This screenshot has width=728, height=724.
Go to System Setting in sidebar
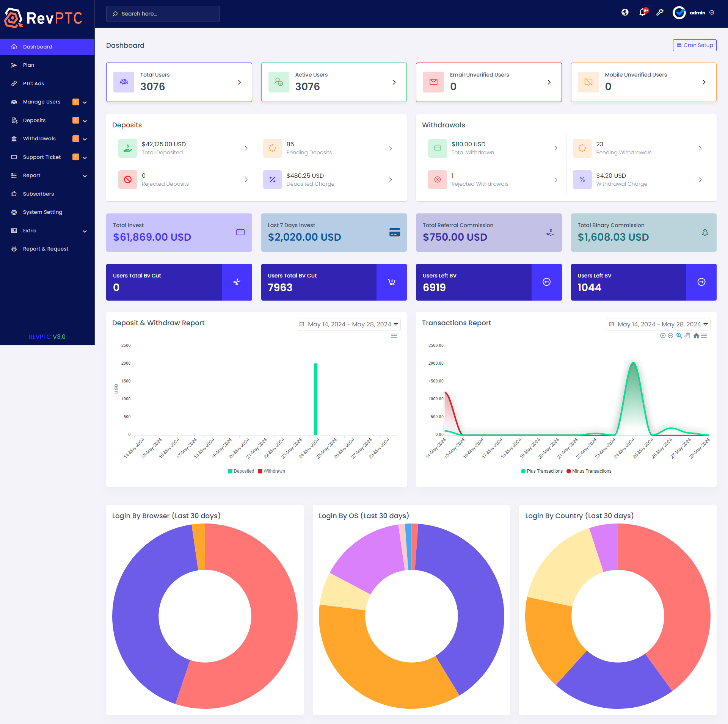click(x=42, y=212)
